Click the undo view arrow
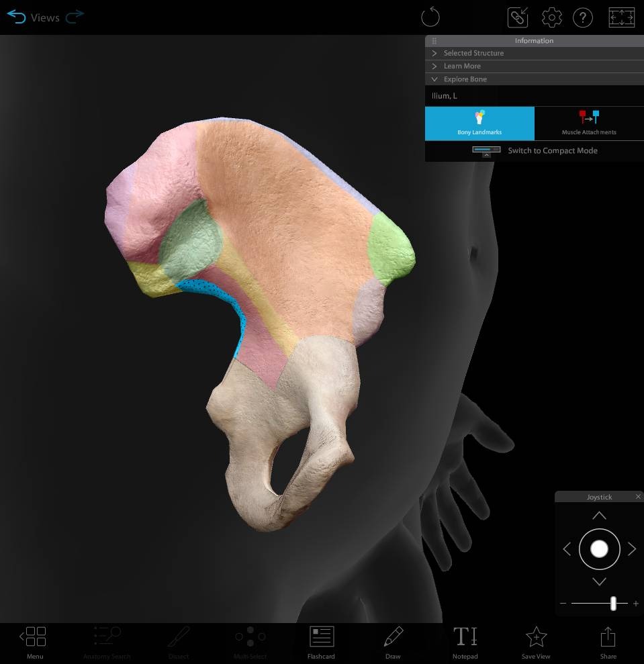This screenshot has height=664, width=644. (16, 17)
